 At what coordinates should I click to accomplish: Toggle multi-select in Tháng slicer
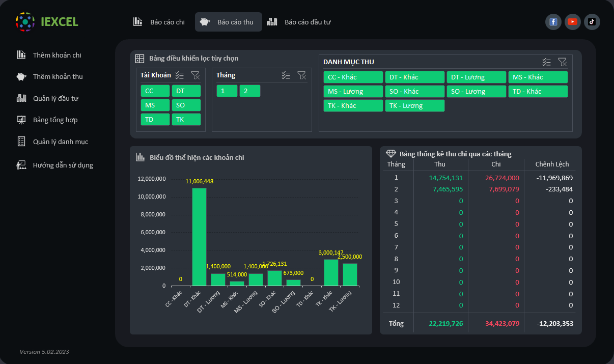point(286,75)
